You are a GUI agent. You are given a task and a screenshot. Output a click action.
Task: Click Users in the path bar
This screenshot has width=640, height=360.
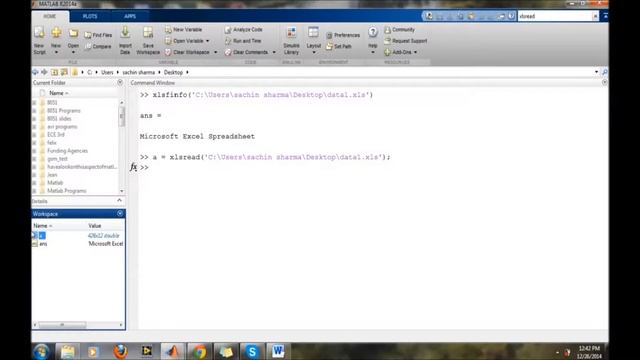[107, 72]
